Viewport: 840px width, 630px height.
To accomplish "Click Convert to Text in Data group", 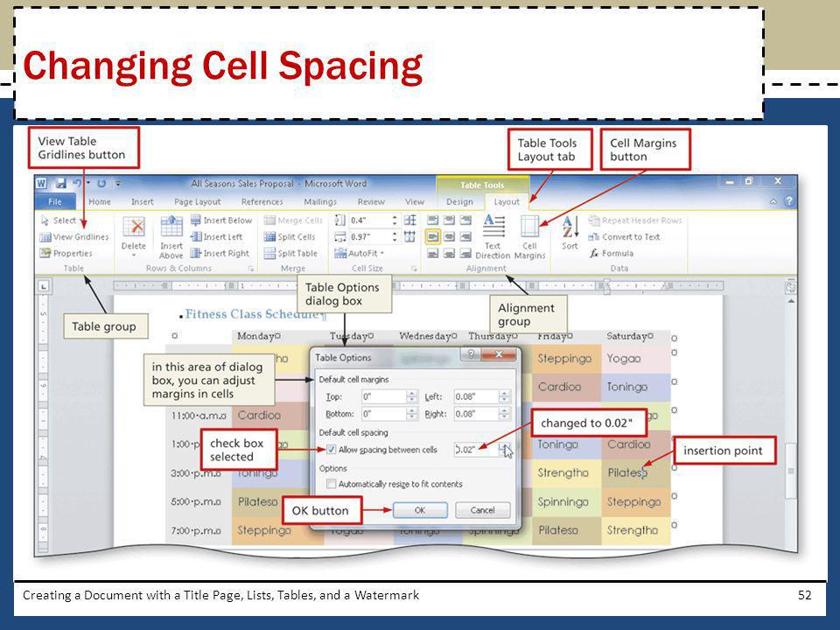I will point(624,237).
